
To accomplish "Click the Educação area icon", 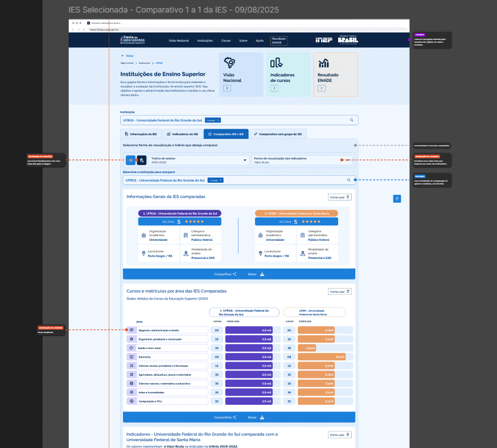I will pos(132,357).
